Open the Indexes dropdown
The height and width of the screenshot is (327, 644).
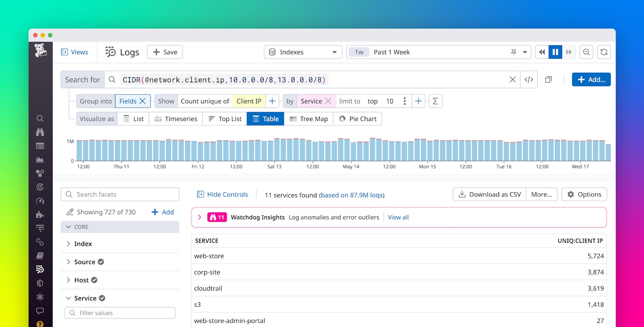click(303, 52)
